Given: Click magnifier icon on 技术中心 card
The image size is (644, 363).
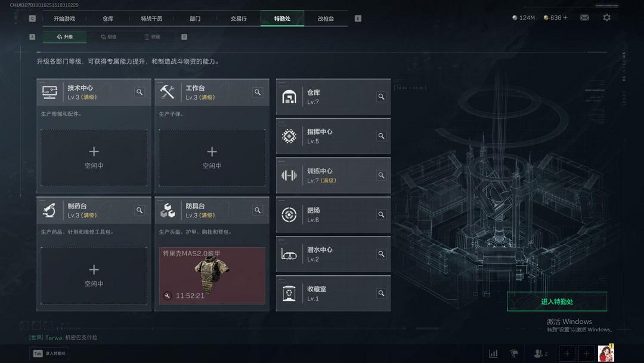Looking at the screenshot, I should pyautogui.click(x=139, y=92).
